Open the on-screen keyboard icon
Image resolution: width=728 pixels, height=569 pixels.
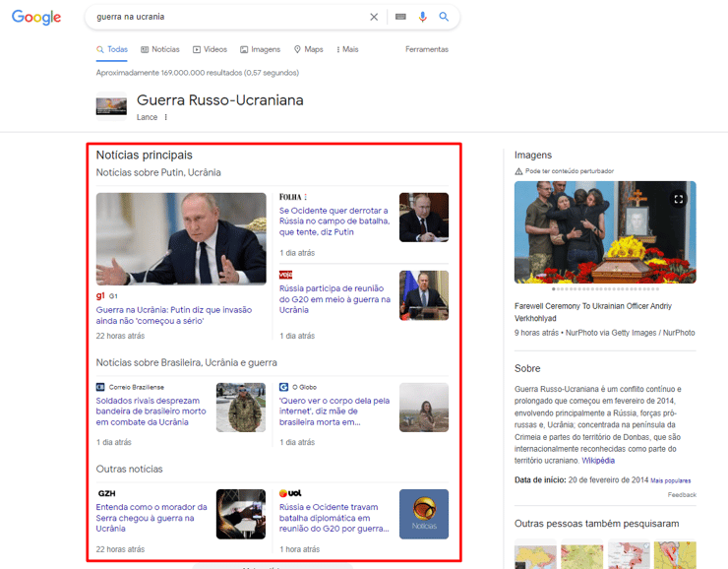coord(400,17)
